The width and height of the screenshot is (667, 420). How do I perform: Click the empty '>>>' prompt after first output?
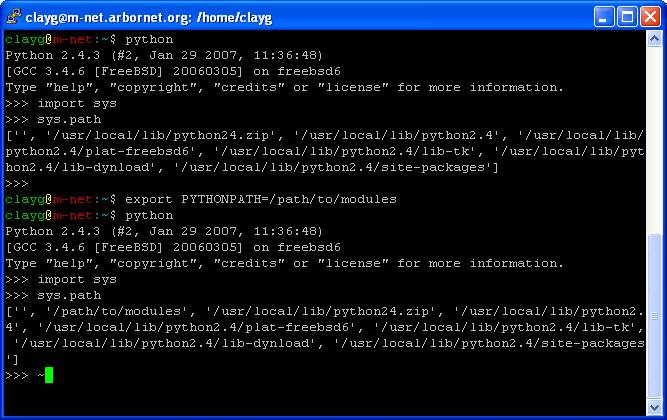click(17, 183)
